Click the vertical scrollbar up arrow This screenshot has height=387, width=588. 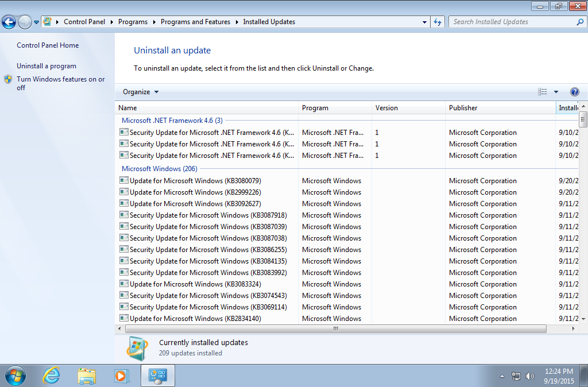pos(583,106)
